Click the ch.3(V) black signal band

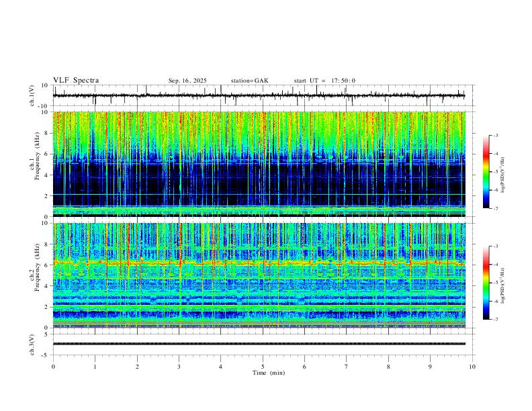[x=259, y=344]
